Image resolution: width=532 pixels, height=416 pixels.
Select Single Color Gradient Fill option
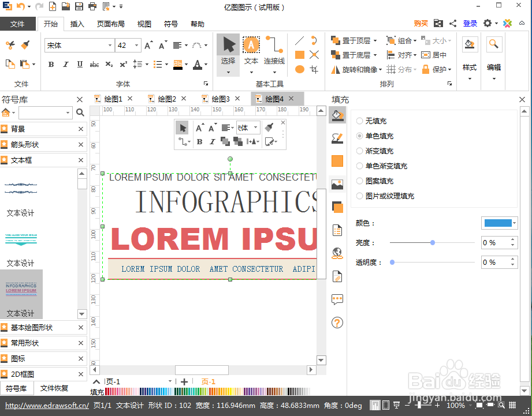[359, 166]
